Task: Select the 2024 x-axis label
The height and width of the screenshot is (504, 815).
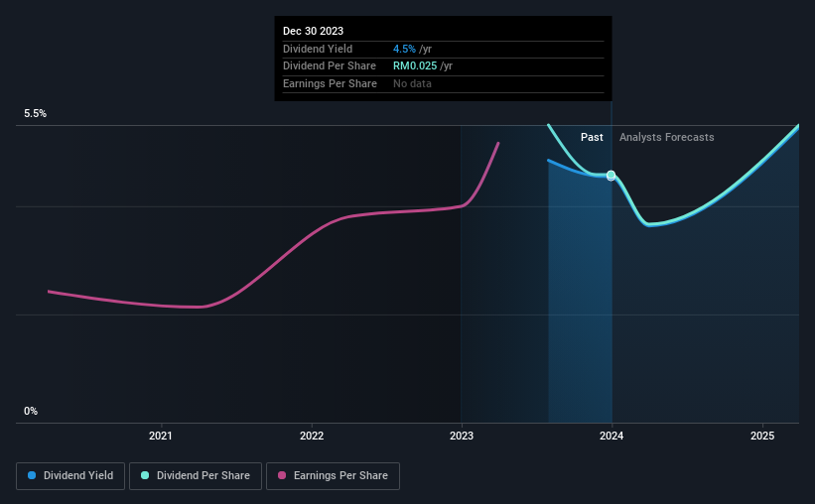Action: [x=611, y=436]
